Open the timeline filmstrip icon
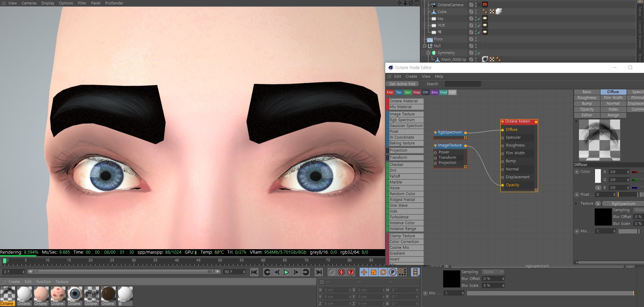 [415, 272]
